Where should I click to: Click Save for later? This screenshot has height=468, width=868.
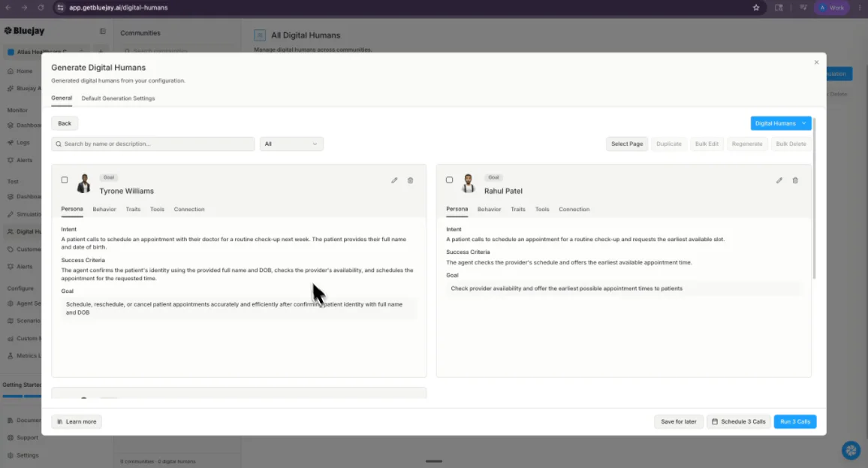[678, 421]
